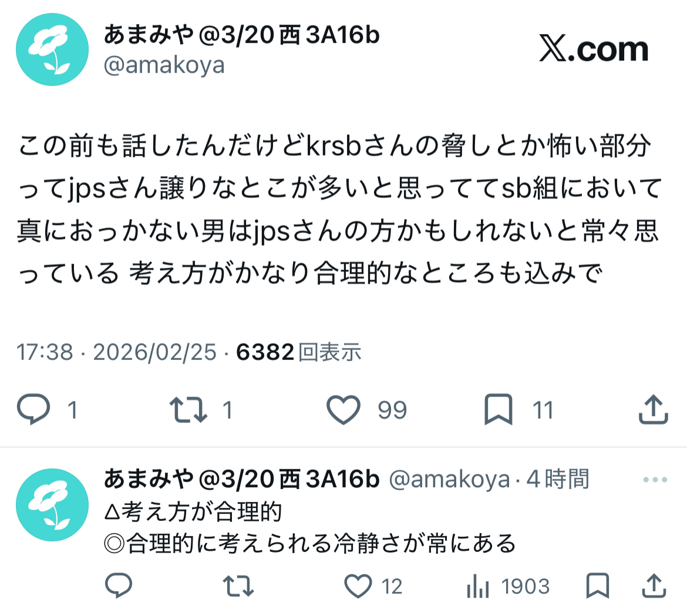Share the main tweet via upload icon
Screen dimensions: 687x616
coord(654,409)
